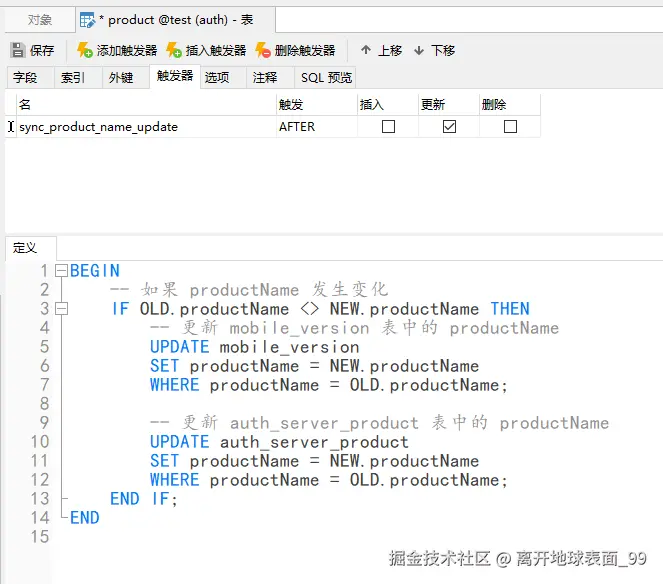Click the mobile_version comment on line 4
The width and height of the screenshot is (663, 584).
click(355, 328)
